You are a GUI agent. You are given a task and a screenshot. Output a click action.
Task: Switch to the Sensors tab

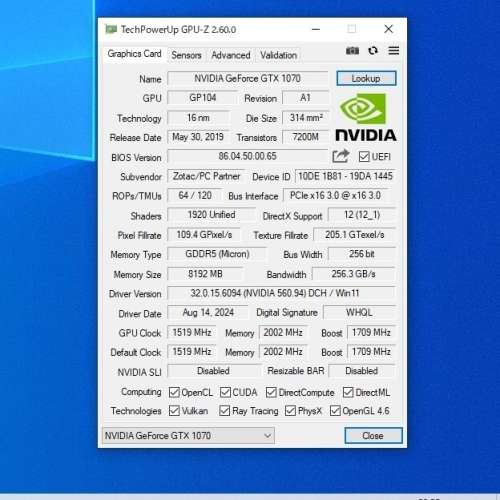[x=186, y=55]
